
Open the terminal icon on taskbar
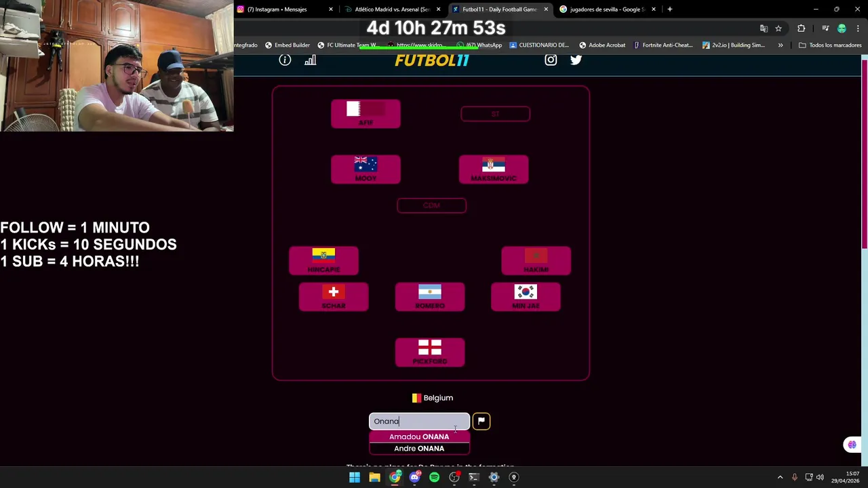pyautogui.click(x=474, y=477)
